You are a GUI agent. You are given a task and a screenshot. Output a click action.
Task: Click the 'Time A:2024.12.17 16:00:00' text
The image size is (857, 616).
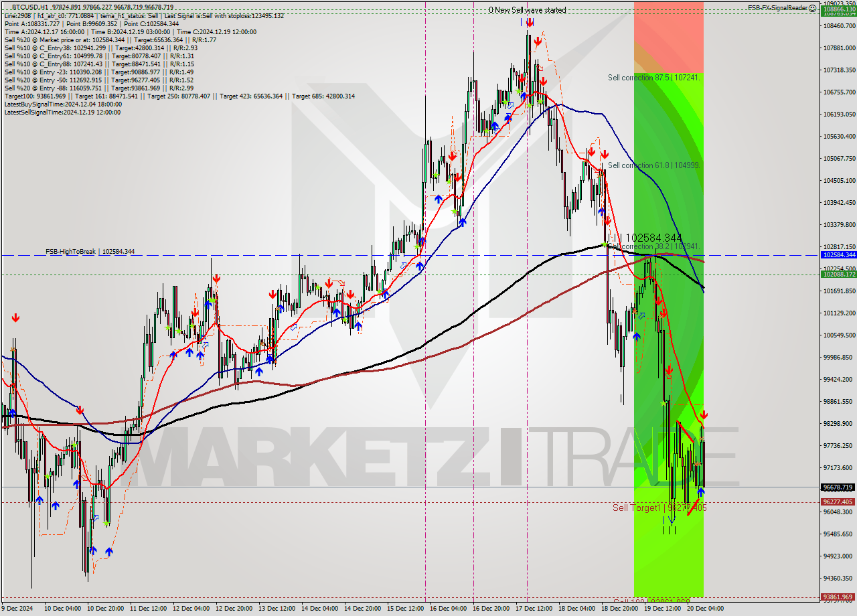click(46, 31)
